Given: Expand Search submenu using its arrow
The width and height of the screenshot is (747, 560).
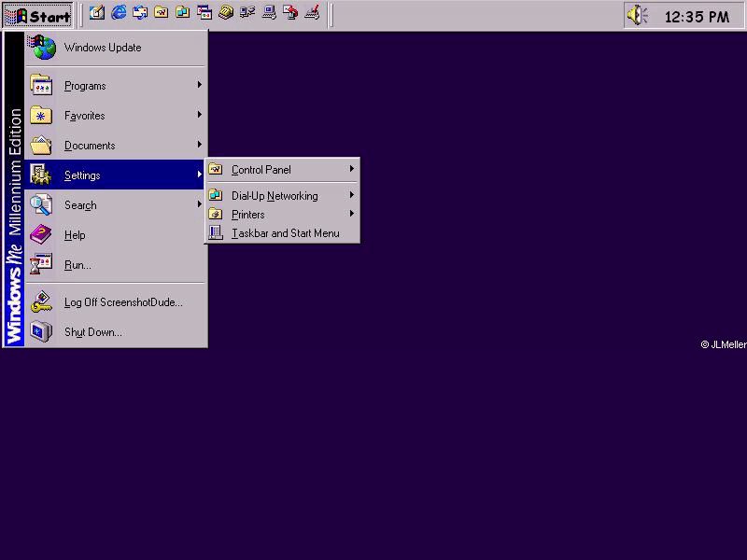Looking at the screenshot, I should pyautogui.click(x=200, y=204).
